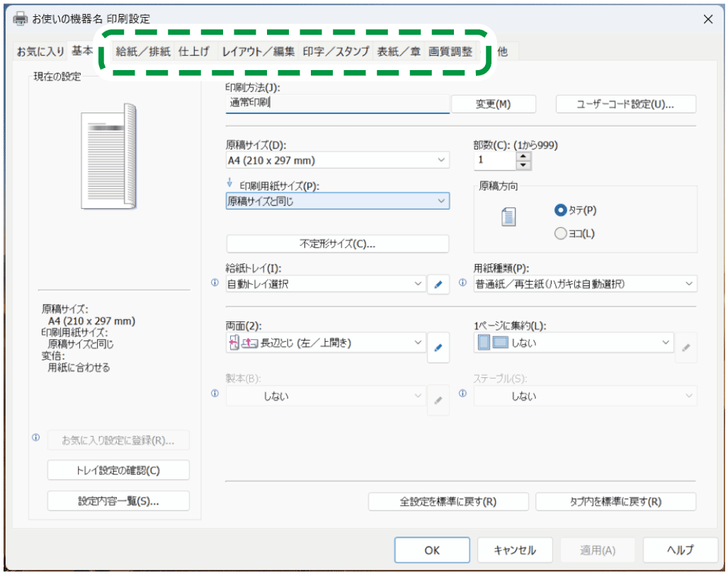Click the pencil edit icon beside 両面 dropdown

point(438,347)
